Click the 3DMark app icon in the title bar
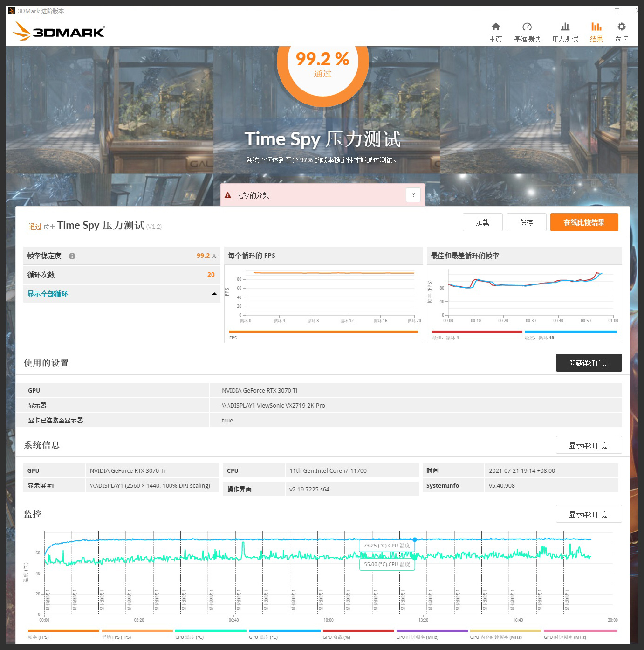Screen dimensions: 644x650 [x=12, y=11]
